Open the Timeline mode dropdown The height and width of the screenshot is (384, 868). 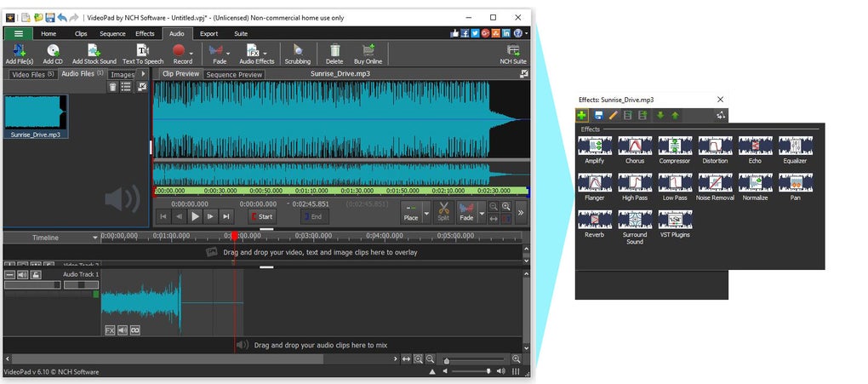pos(96,238)
